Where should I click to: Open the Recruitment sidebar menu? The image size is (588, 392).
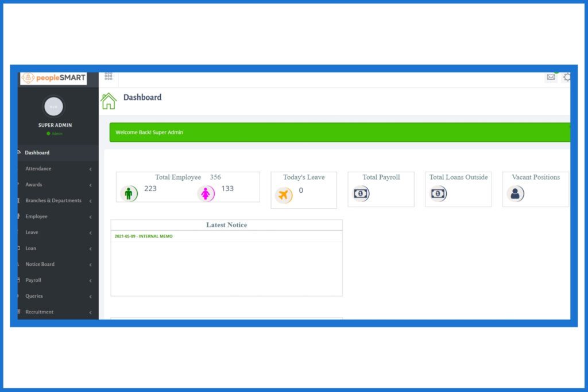tap(40, 312)
